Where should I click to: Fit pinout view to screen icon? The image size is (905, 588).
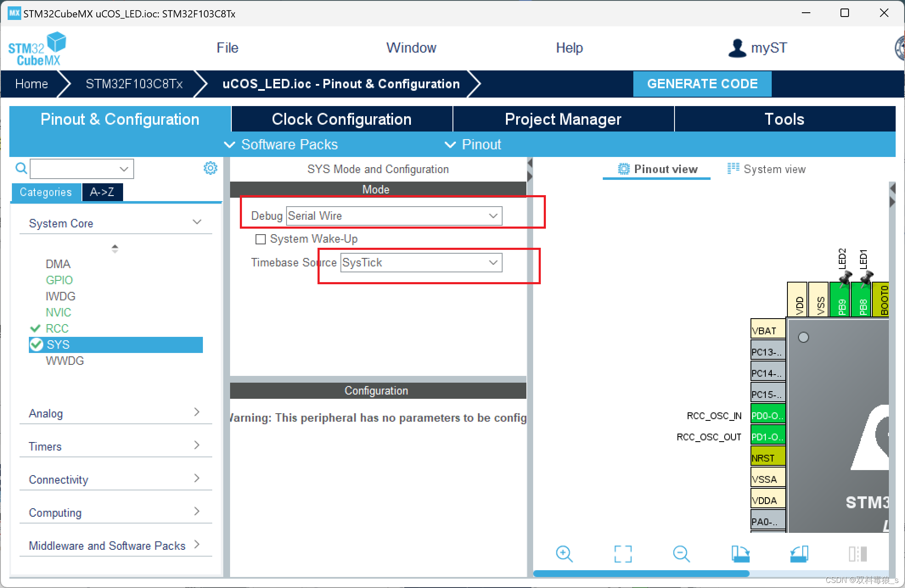pos(623,554)
